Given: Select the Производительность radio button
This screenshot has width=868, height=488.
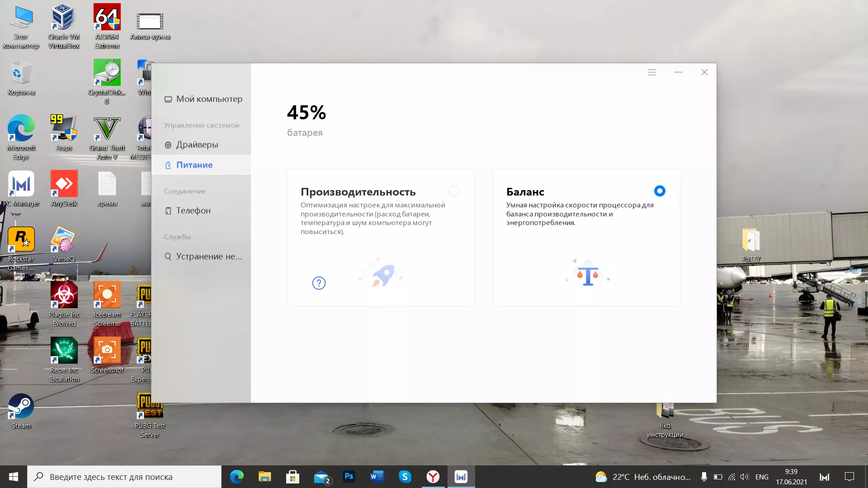Looking at the screenshot, I should point(454,191).
